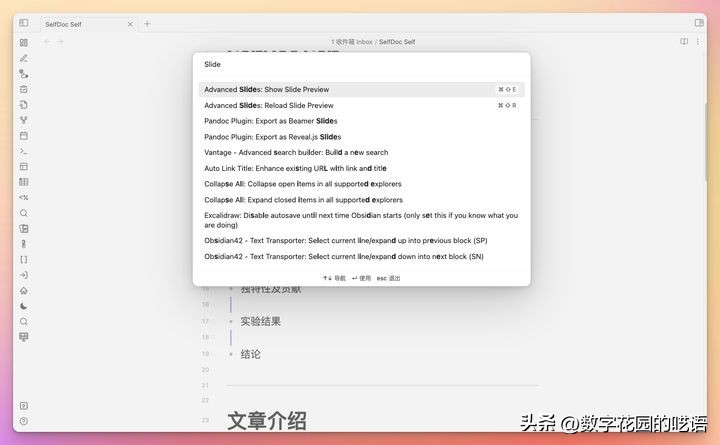720x445 pixels.
Task: Open the graph path icon in ribbon
Action: click(x=24, y=73)
